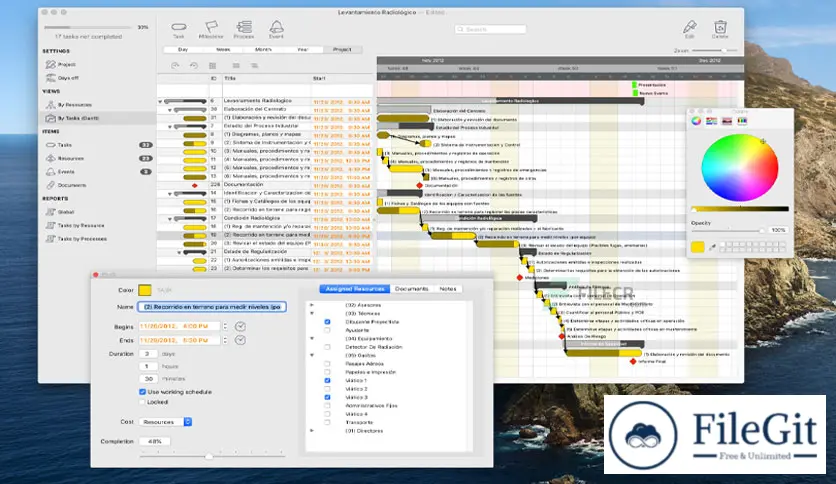The height and width of the screenshot is (484, 836).
Task: Switch timeline to Year view
Action: point(303,50)
